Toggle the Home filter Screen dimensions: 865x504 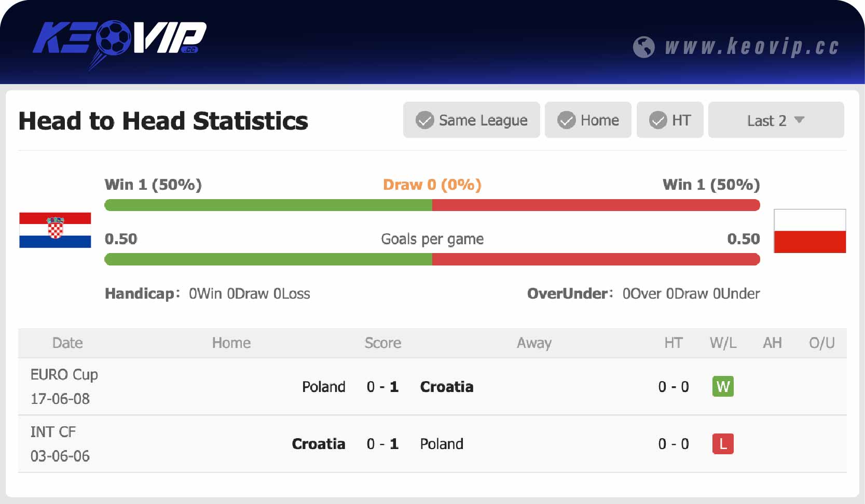click(x=588, y=120)
